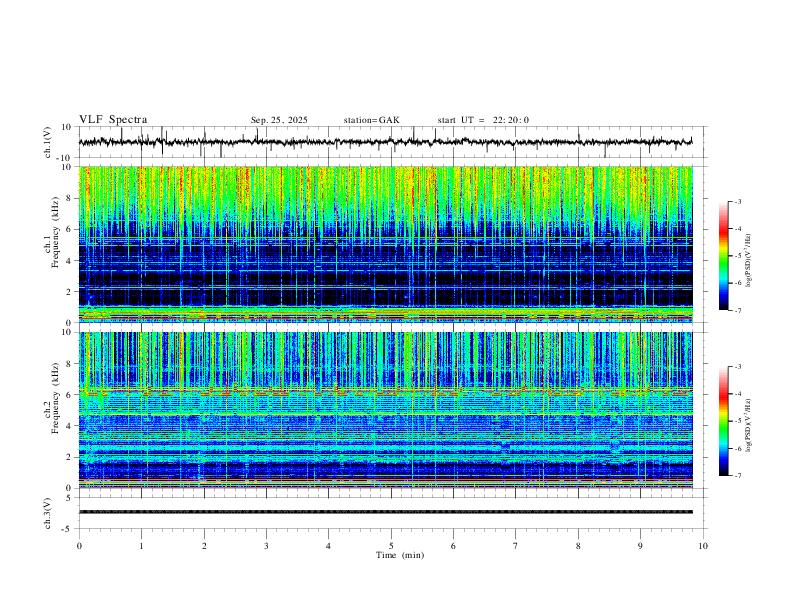Click the "-3" tick on ch.1 colorbar
The width and height of the screenshot is (792, 612).
738,202
